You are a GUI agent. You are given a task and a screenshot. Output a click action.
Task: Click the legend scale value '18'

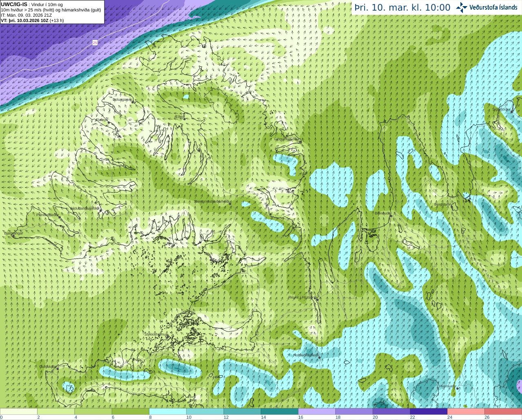pyautogui.click(x=338, y=417)
